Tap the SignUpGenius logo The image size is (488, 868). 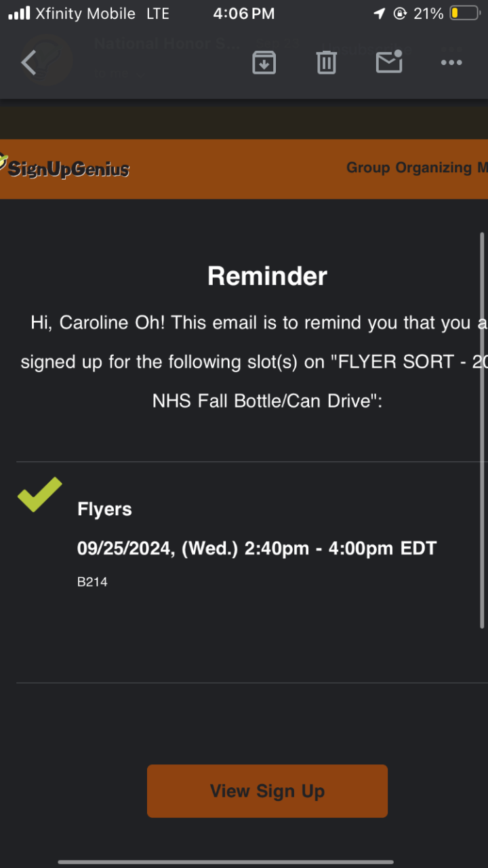(66, 167)
